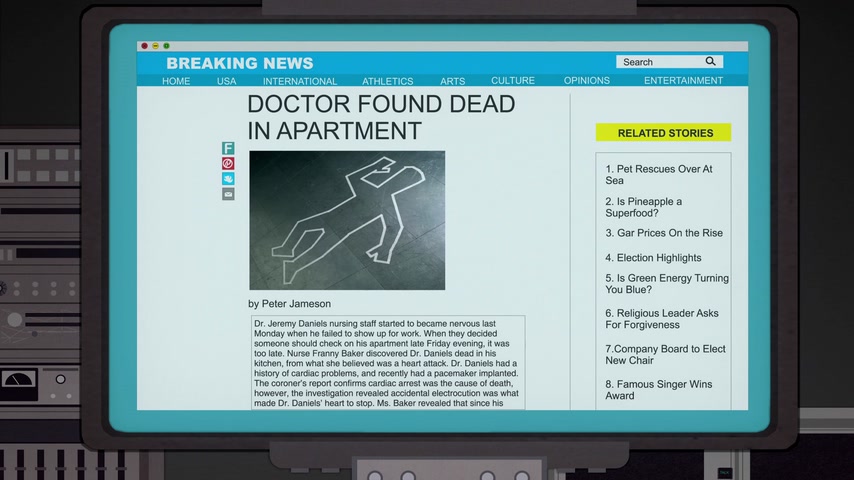Click the yellow Related Stories header
Viewport: 854px width, 480px height.
[664, 132]
